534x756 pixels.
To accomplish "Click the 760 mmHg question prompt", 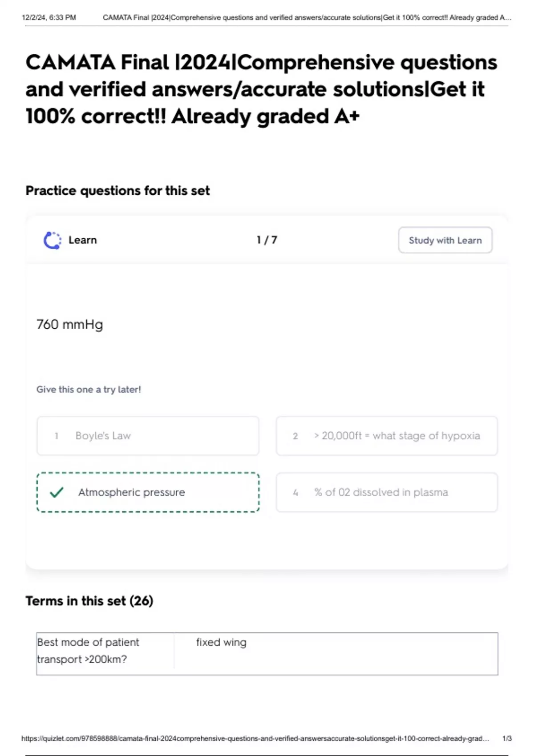I will point(70,324).
